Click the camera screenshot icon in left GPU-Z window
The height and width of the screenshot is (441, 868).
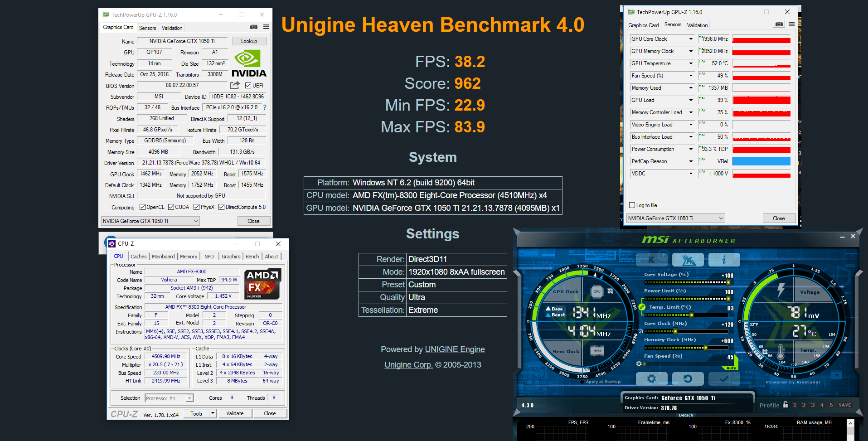point(254,27)
